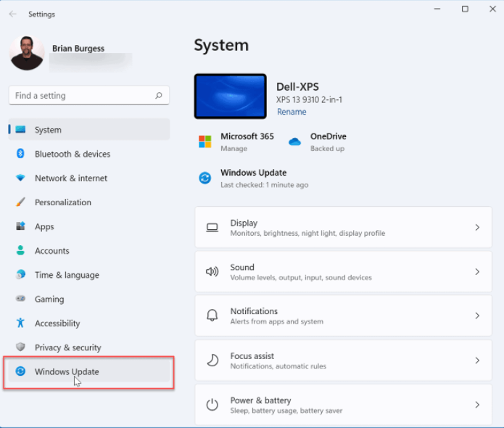Click the Microsoft 365 label
This screenshot has width=504, height=428.
247,136
